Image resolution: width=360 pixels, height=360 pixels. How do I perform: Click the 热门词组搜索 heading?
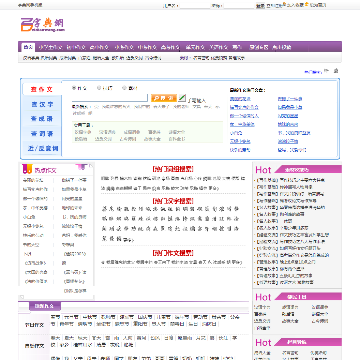click(173, 169)
